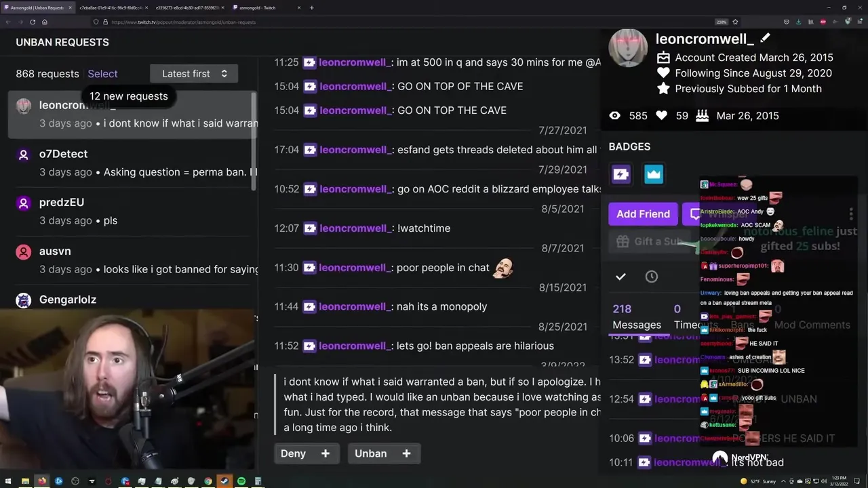The height and width of the screenshot is (488, 868).
Task: Open the Latest first sort dropdown
Action: [194, 73]
